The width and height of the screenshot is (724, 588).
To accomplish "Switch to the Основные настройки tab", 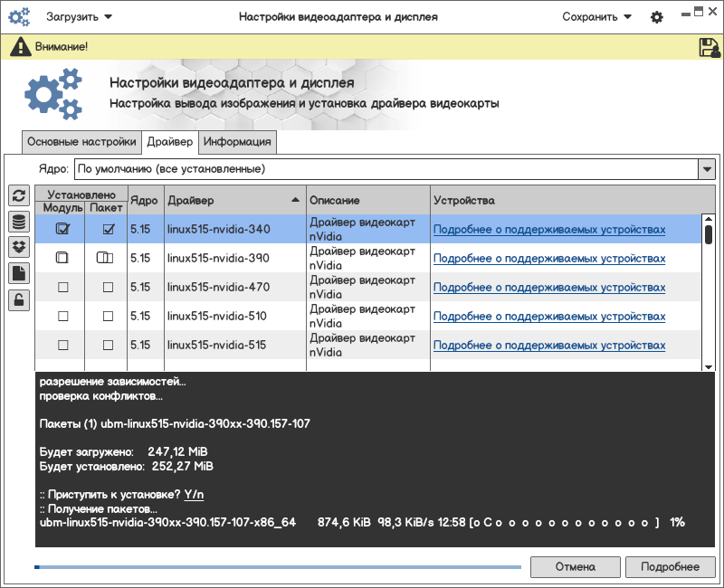I will (x=81, y=142).
